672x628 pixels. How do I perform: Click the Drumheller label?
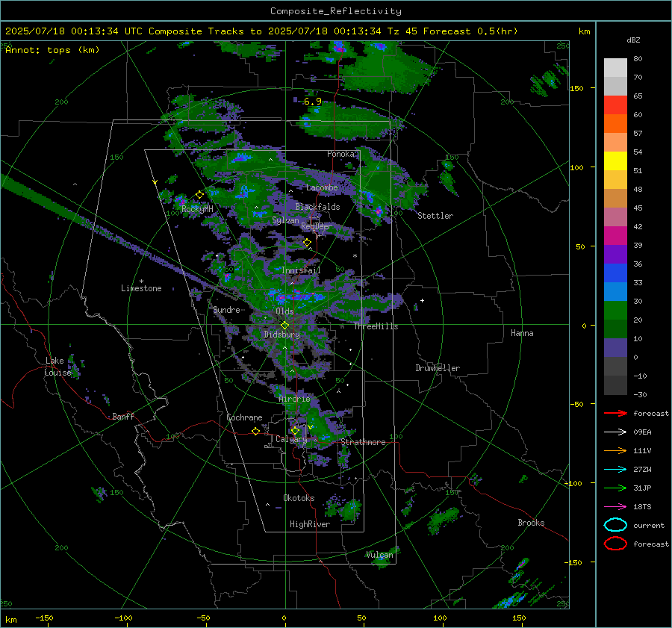(x=438, y=368)
